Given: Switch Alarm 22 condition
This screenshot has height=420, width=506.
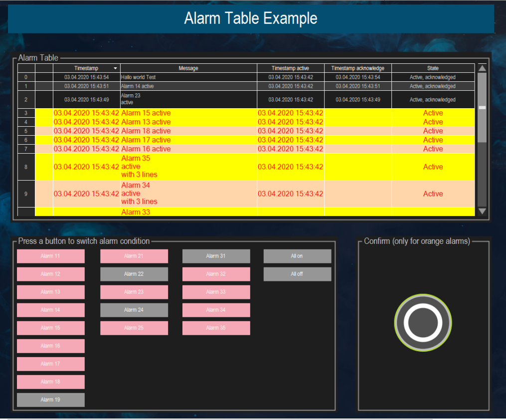Looking at the screenshot, I should [134, 274].
